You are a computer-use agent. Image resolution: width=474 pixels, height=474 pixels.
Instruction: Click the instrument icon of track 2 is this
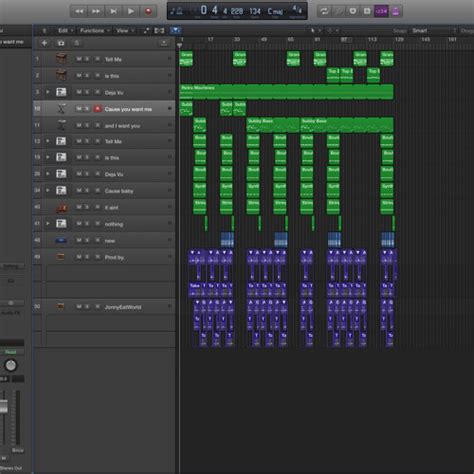coord(61,75)
